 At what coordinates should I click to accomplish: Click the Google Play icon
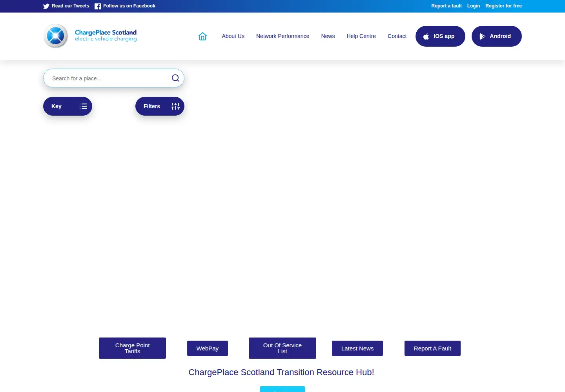(483, 36)
